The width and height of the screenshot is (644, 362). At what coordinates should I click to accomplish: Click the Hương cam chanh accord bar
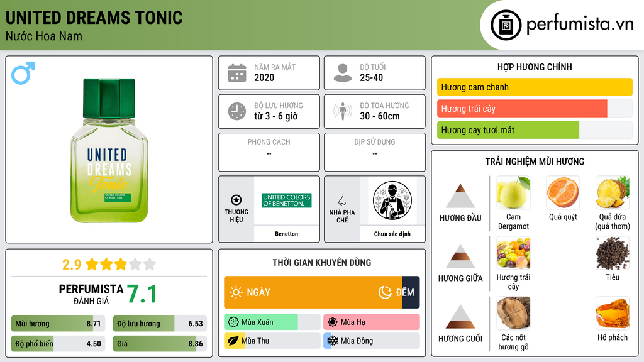pos(535,87)
